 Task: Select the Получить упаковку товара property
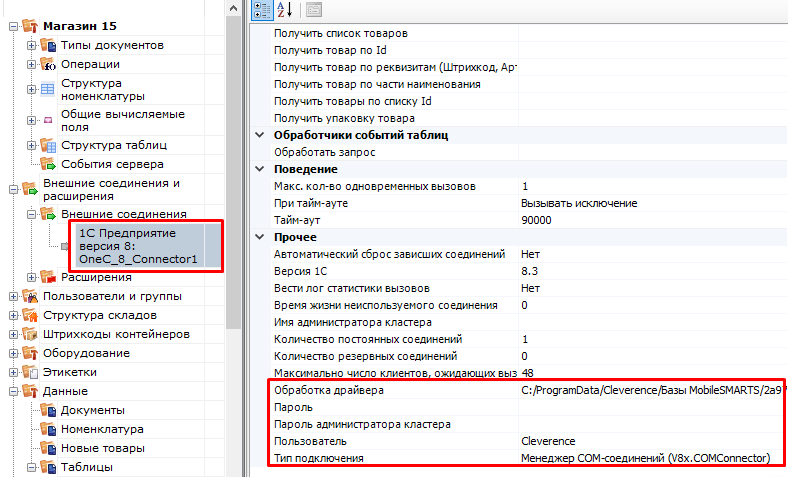pyautogui.click(x=344, y=118)
